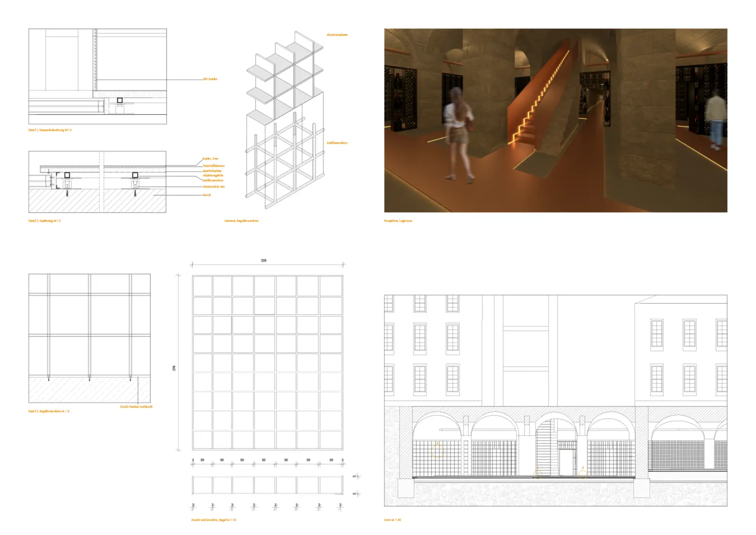
Task: Select the LED strip annotation label
Action: (x=210, y=79)
